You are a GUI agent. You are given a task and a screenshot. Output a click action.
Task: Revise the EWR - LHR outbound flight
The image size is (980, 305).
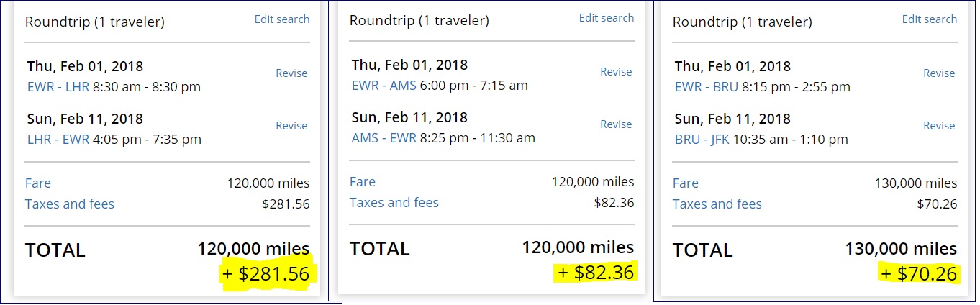pyautogui.click(x=291, y=73)
